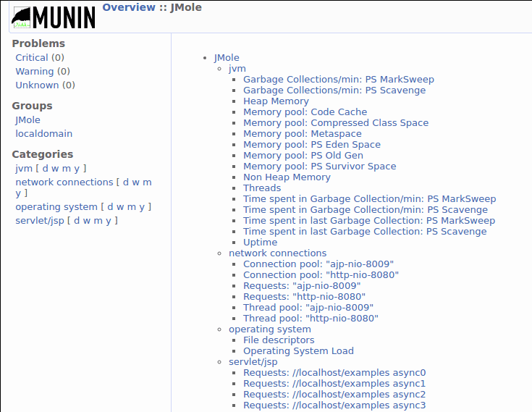This screenshot has height=412, width=532.
Task: Open the jvm node in the main list
Action: (x=237, y=69)
